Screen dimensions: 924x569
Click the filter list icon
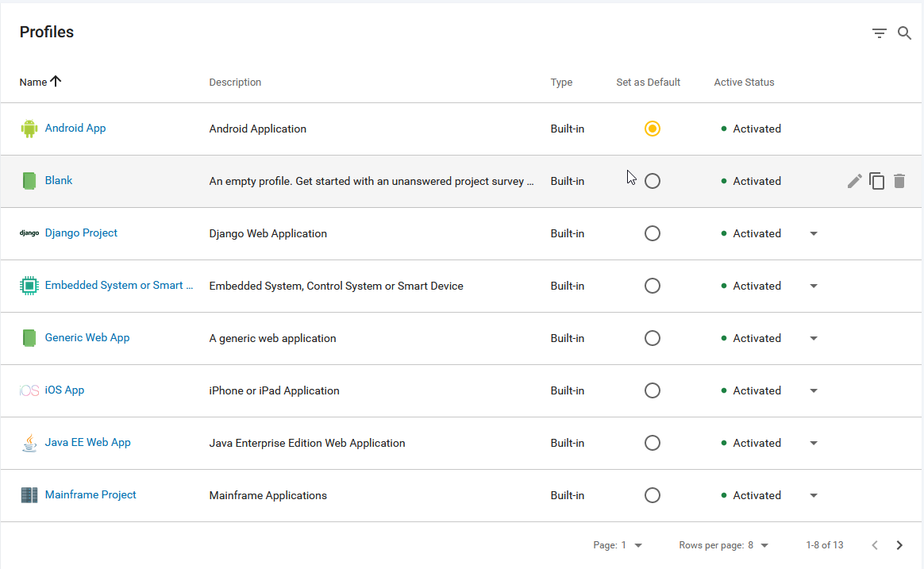[x=879, y=33]
